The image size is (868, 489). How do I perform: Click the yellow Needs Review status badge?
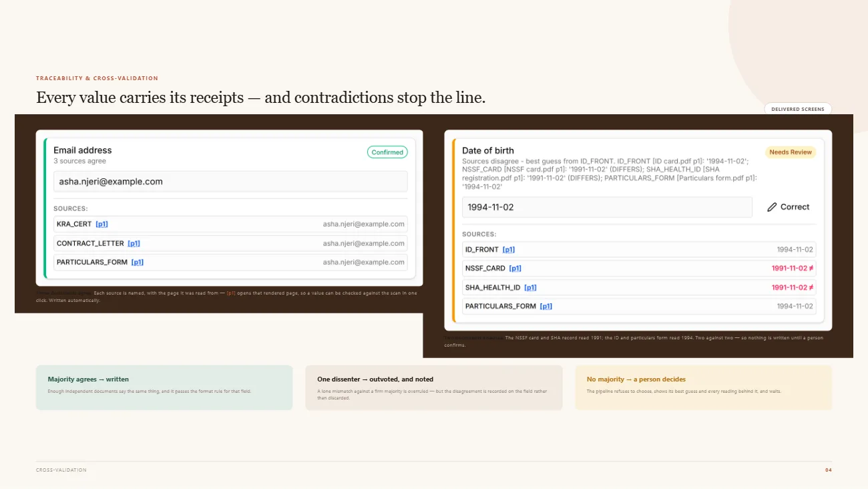coord(791,152)
